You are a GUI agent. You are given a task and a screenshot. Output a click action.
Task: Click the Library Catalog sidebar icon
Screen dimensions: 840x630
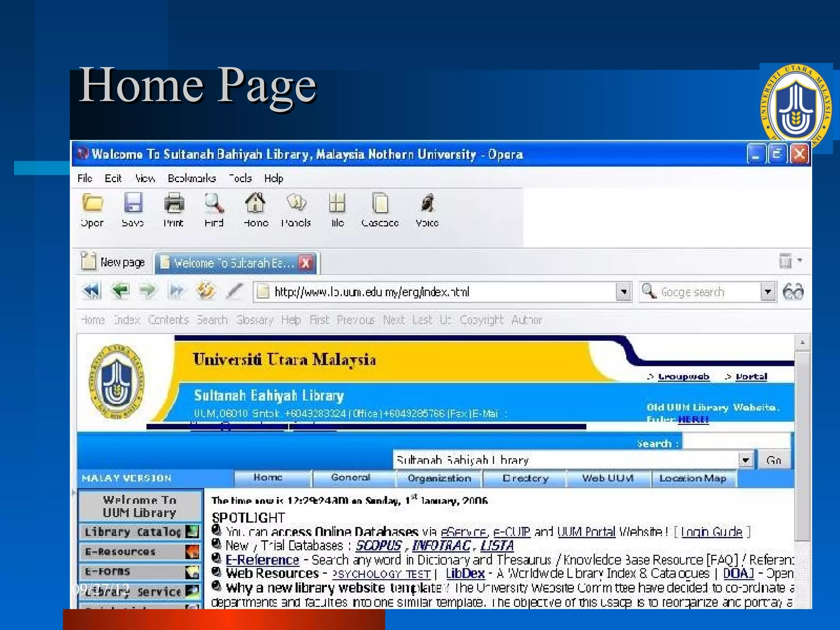192,532
